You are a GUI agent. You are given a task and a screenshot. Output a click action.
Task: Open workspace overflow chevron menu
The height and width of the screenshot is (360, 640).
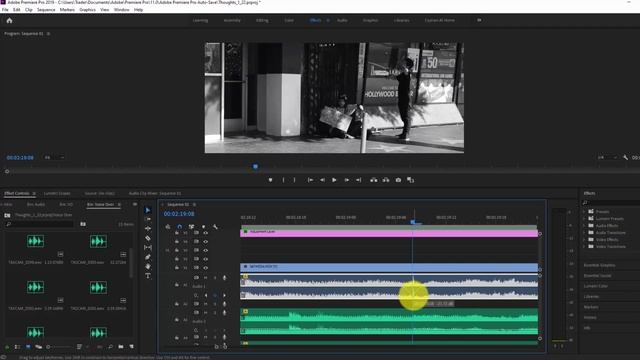479,20
